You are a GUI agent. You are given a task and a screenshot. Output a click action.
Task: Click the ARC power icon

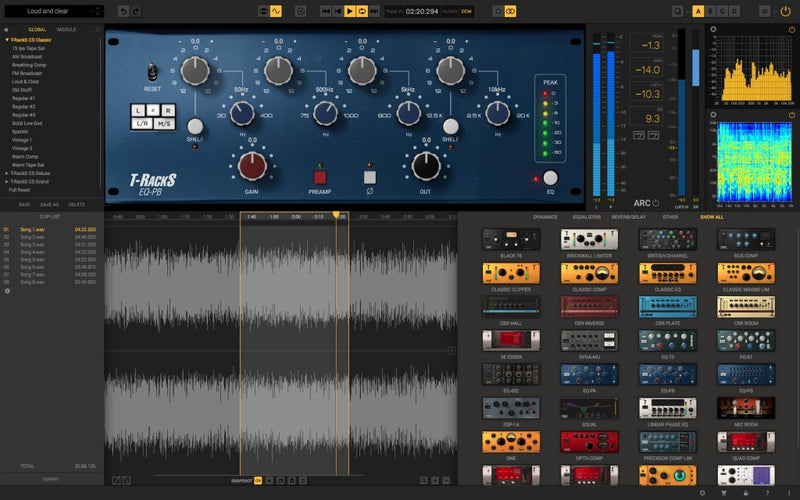coord(657,203)
